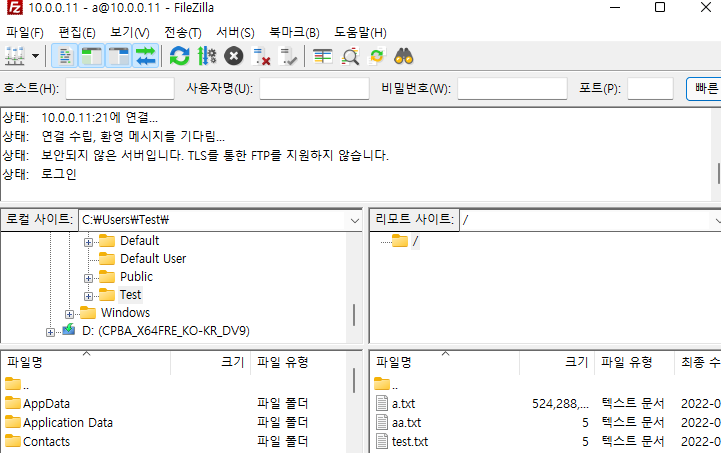Toggle the remote directory tree display

click(x=119, y=56)
